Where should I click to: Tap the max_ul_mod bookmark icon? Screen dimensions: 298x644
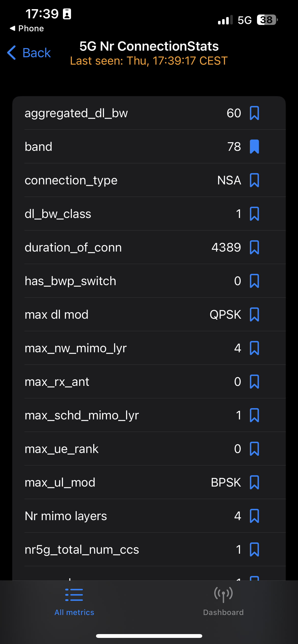(x=254, y=482)
